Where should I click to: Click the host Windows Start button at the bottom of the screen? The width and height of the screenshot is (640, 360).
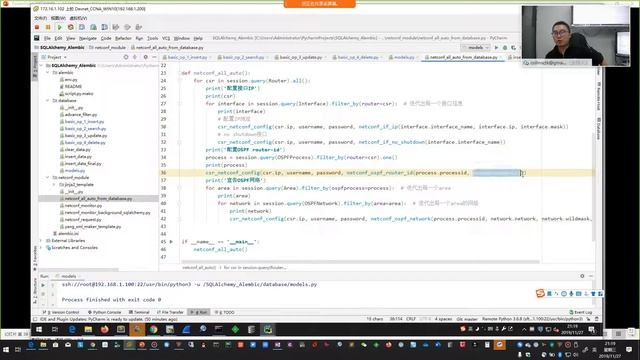pyautogui.click(x=6, y=350)
